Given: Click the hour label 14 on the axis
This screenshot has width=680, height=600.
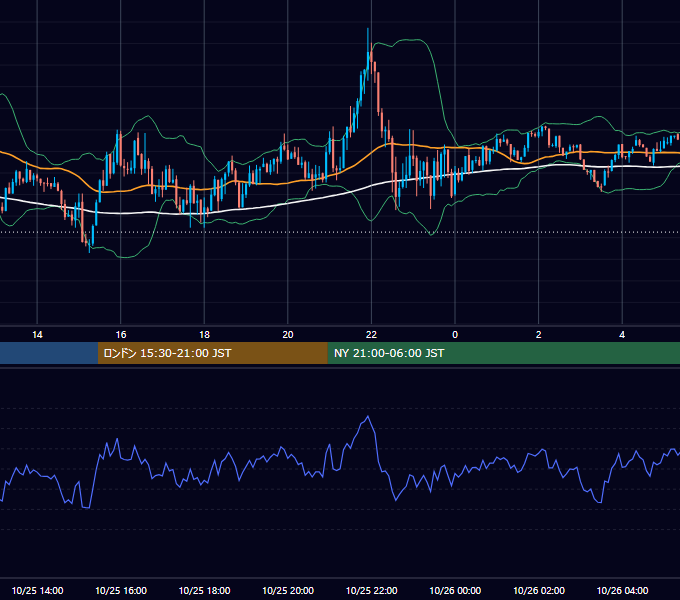Looking at the screenshot, I should (x=37, y=335).
